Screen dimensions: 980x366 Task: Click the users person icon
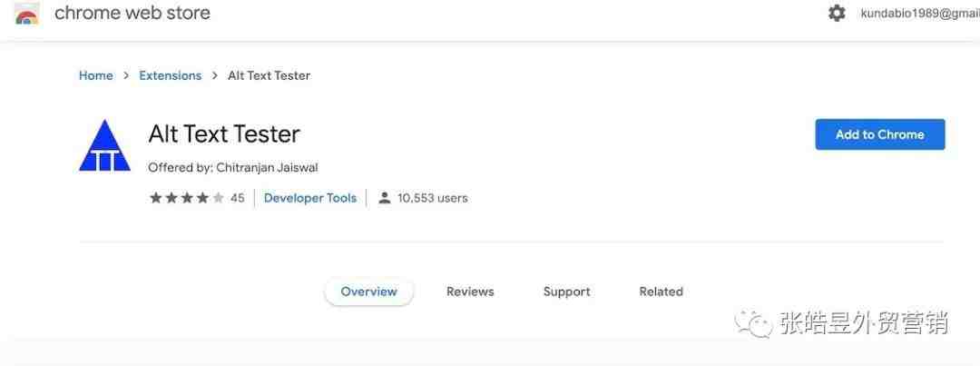click(385, 198)
